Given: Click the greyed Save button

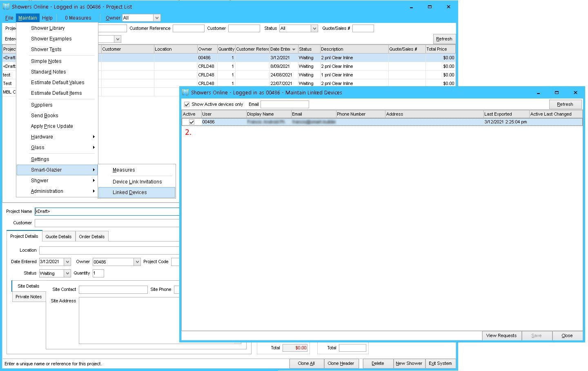Looking at the screenshot, I should coord(537,336).
